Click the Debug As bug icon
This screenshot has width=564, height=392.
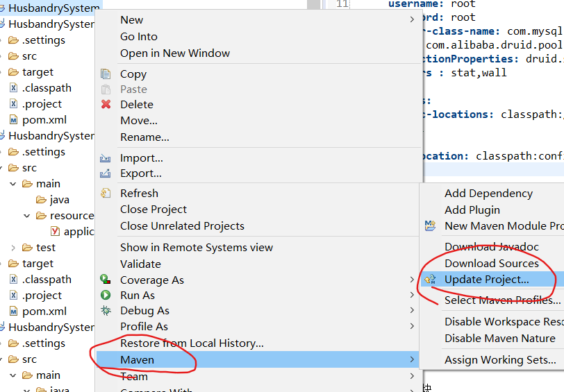pos(106,310)
